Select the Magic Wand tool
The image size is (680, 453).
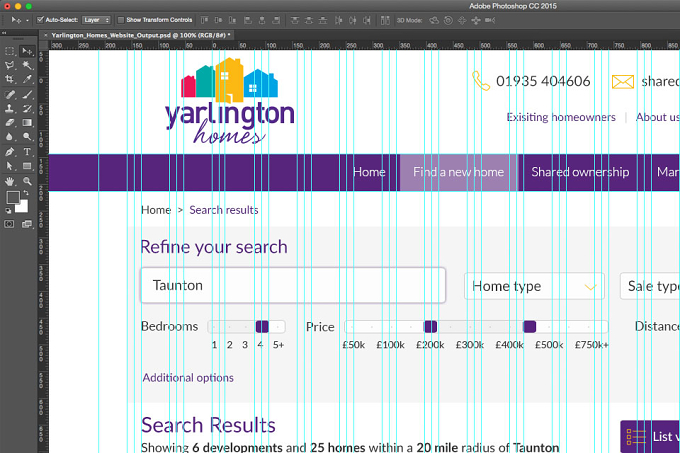click(27, 65)
